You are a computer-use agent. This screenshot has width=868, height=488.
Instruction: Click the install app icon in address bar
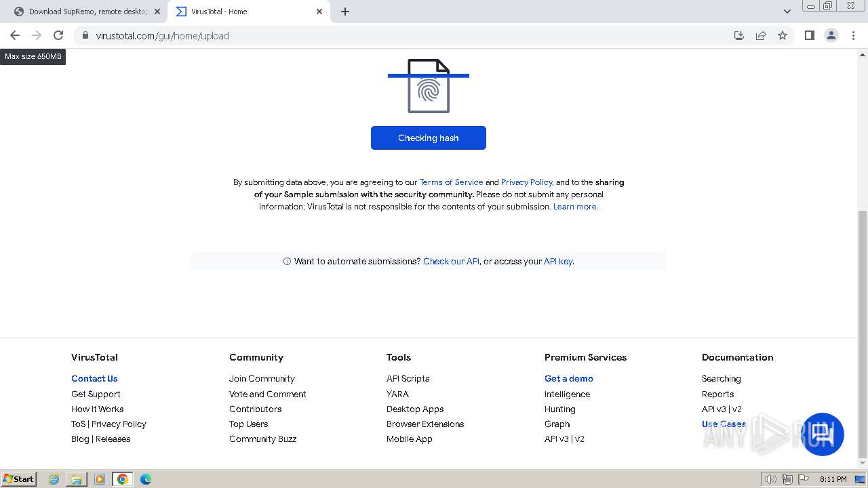coord(739,35)
